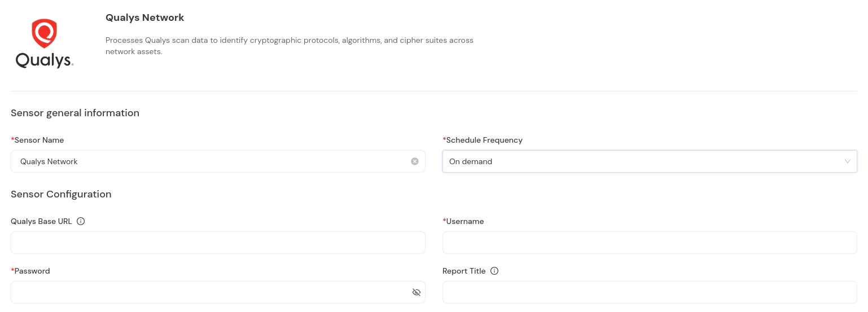Screen dimensions: 868x312
Task: Click into the Password field
Action: point(218,292)
